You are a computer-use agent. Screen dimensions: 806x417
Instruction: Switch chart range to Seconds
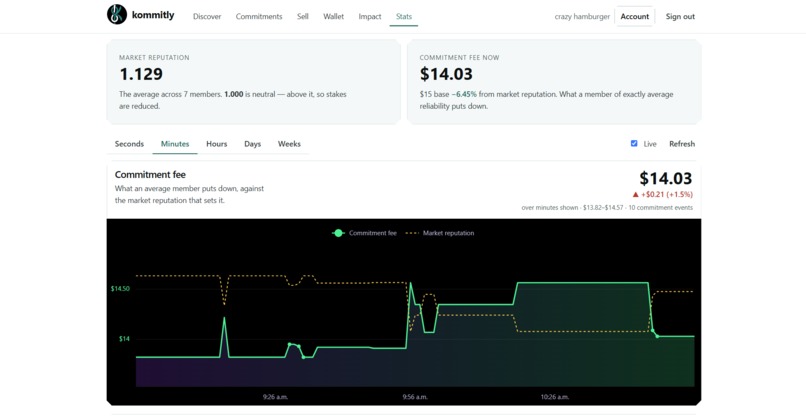129,144
